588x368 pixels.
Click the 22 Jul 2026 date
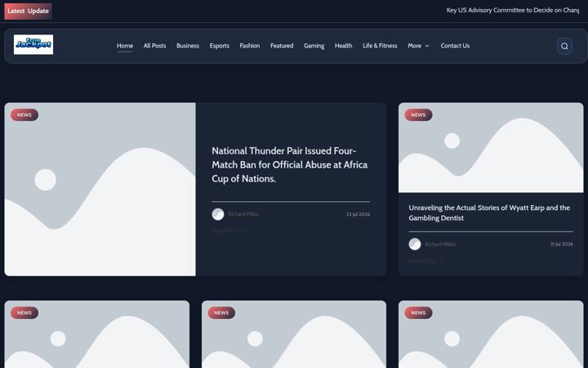point(359,214)
